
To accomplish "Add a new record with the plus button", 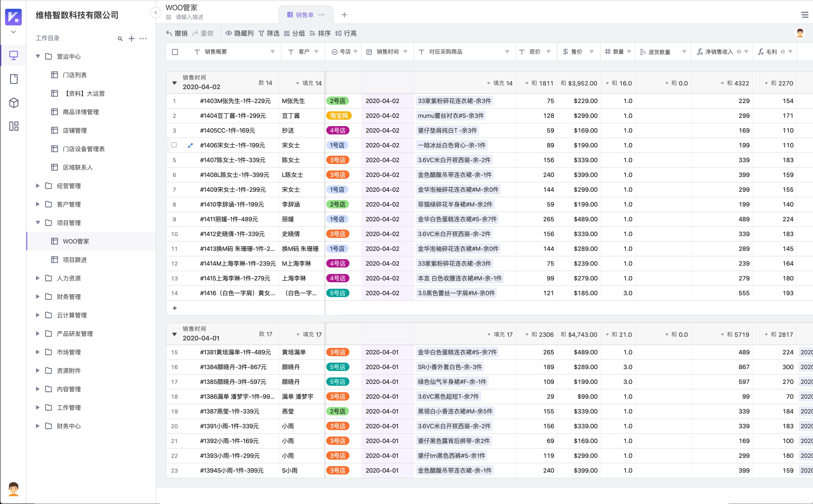I will [175, 308].
